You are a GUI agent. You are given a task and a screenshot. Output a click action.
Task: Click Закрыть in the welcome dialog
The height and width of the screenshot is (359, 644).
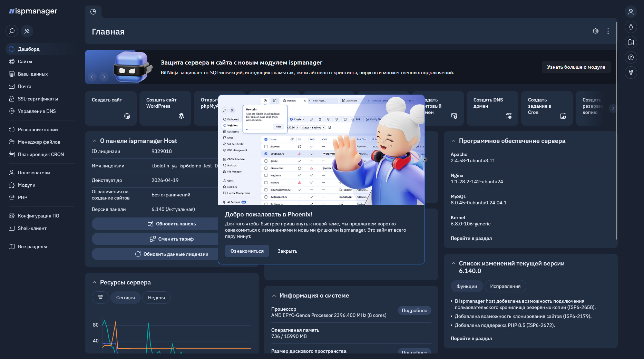click(287, 251)
